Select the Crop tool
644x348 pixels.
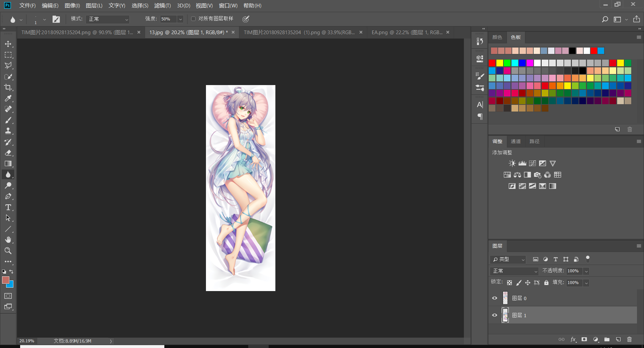coord(8,87)
